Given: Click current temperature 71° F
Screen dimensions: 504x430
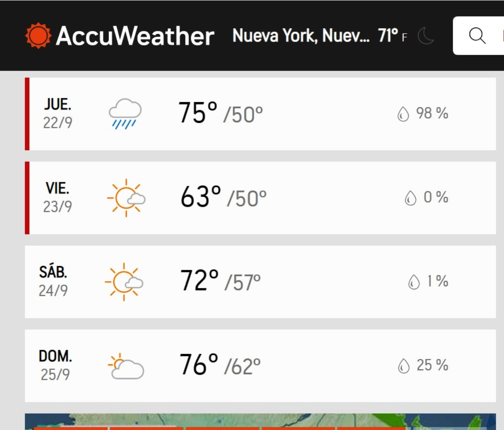Looking at the screenshot, I should 392,36.
